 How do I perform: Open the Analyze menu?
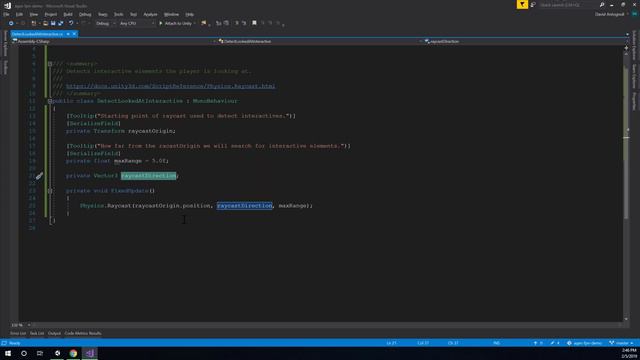150,14
